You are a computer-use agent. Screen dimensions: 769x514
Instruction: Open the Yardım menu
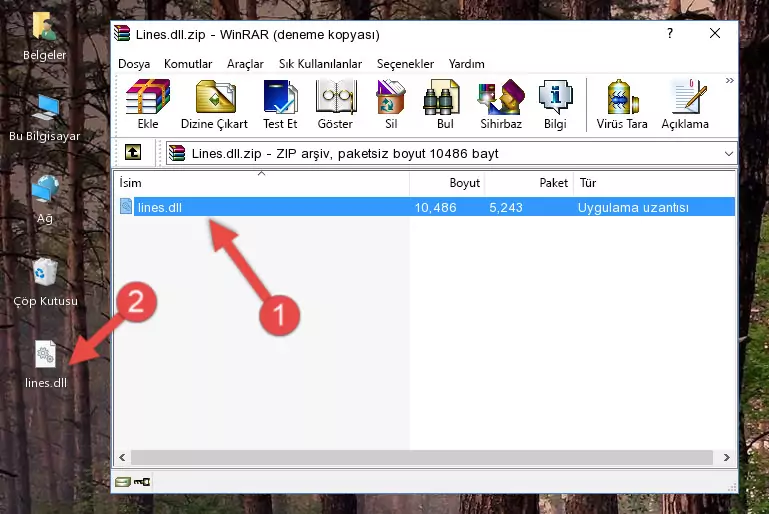pos(466,64)
